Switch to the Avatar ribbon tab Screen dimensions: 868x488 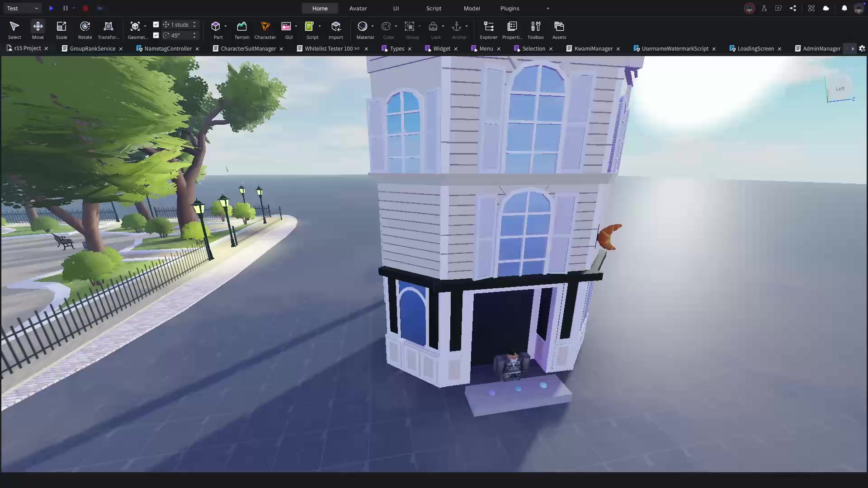[x=358, y=8]
